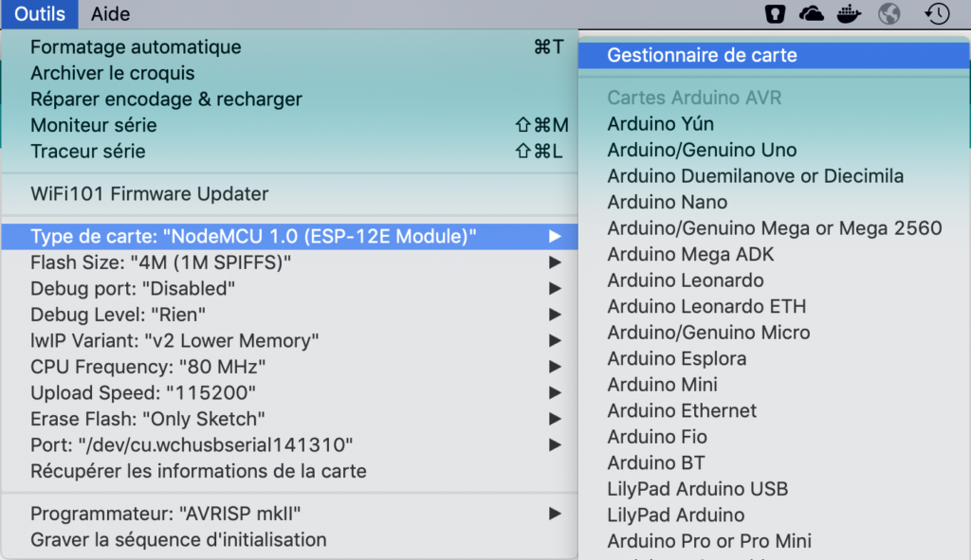Select Archiver le croquis

(290, 73)
